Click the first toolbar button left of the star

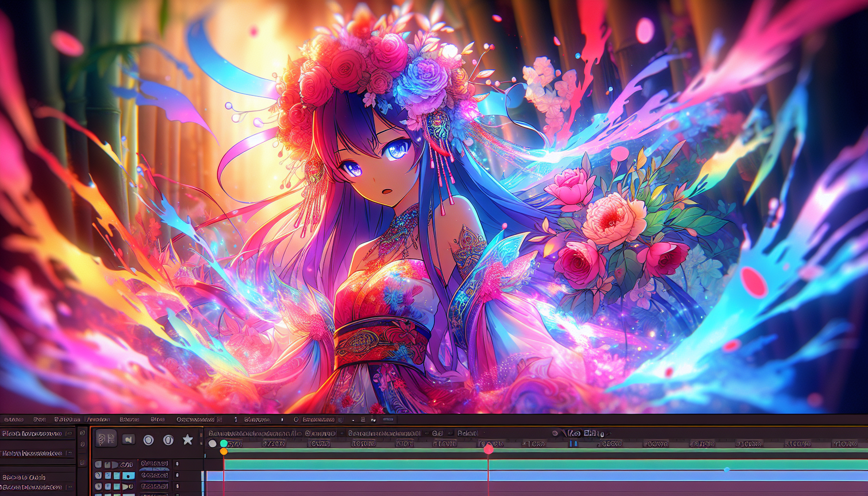click(106, 439)
